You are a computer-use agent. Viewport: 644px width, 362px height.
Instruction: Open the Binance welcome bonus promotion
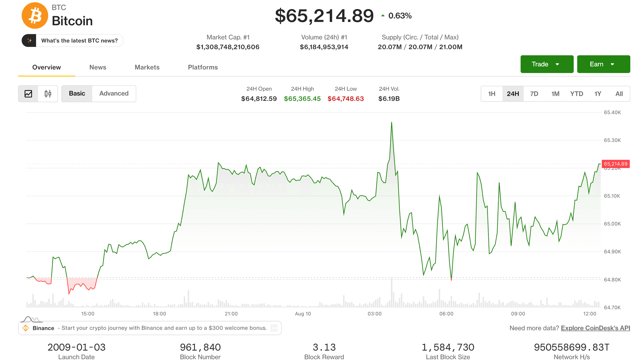point(150,328)
